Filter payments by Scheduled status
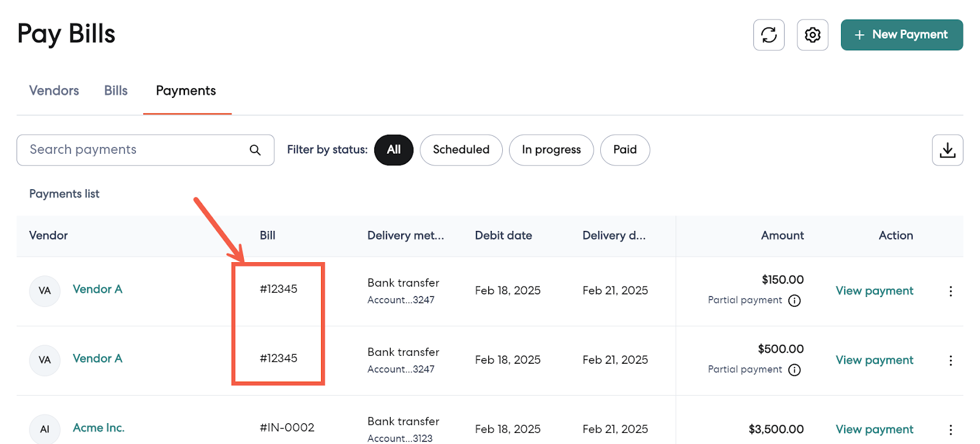Screen dimensions: 980x444 click(x=461, y=150)
